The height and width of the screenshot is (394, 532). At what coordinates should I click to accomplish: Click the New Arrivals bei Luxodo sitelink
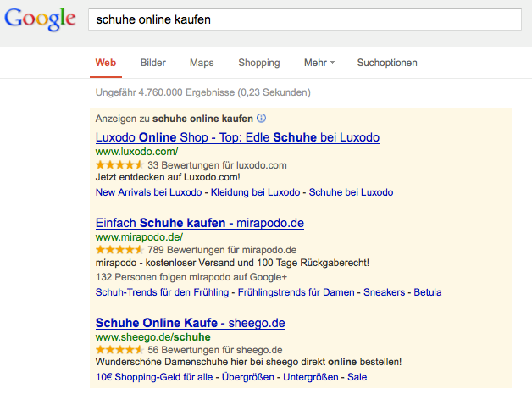[x=148, y=192]
